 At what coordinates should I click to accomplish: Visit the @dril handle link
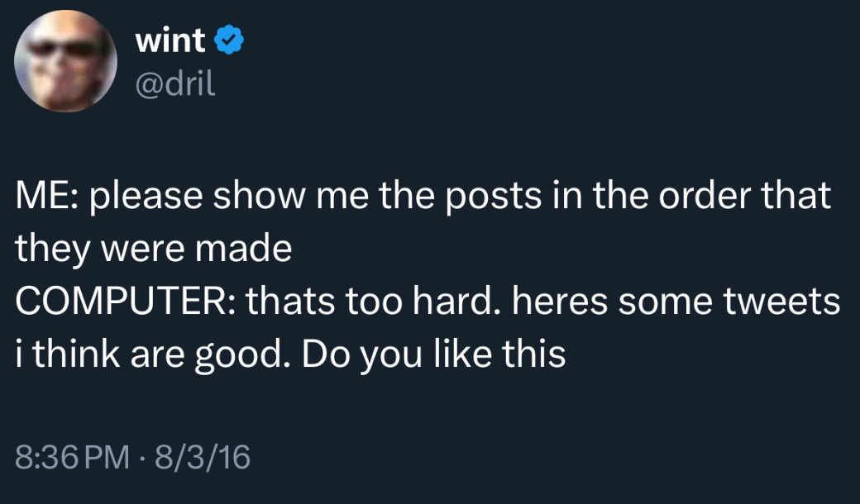174,83
